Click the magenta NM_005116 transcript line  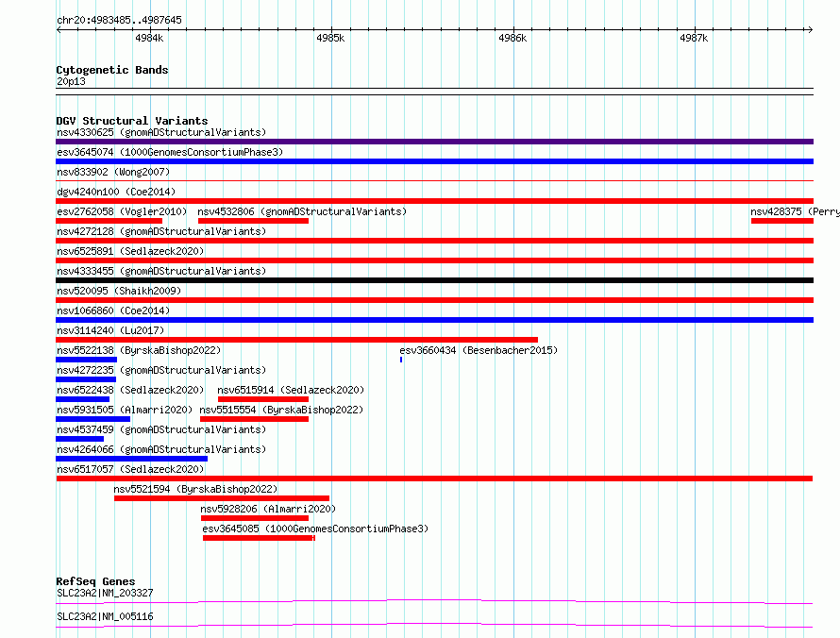[x=434, y=625]
